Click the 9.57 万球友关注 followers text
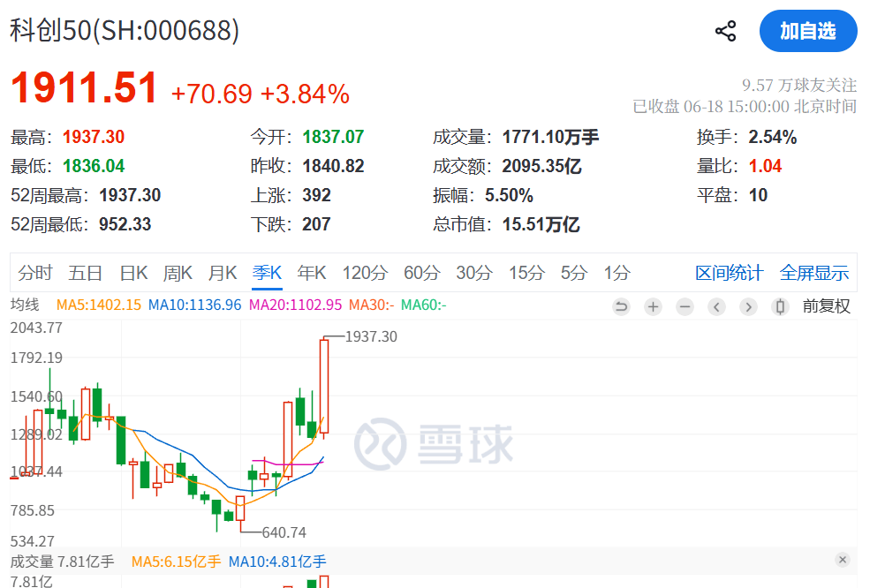 click(799, 86)
